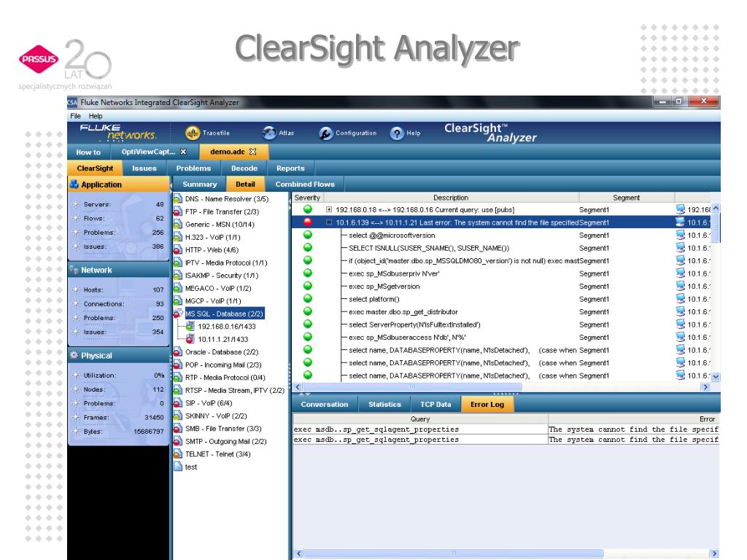Image resolution: width=747 pixels, height=560 pixels.
Task: Close the OptiViewCapt... tab
Action: 183,152
